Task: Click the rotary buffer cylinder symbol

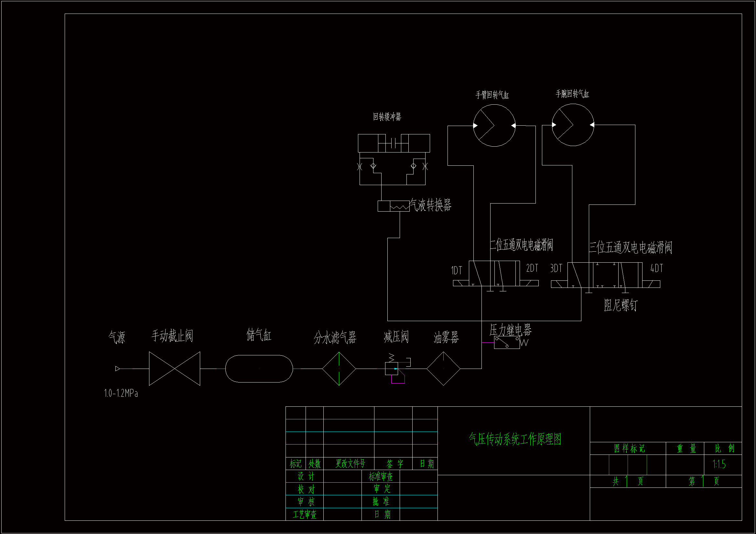Action: point(394,143)
